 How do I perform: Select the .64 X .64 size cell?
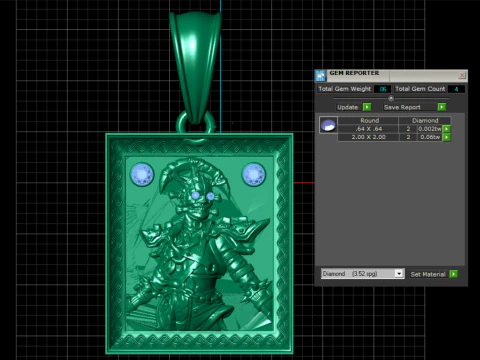pyautogui.click(x=368, y=129)
